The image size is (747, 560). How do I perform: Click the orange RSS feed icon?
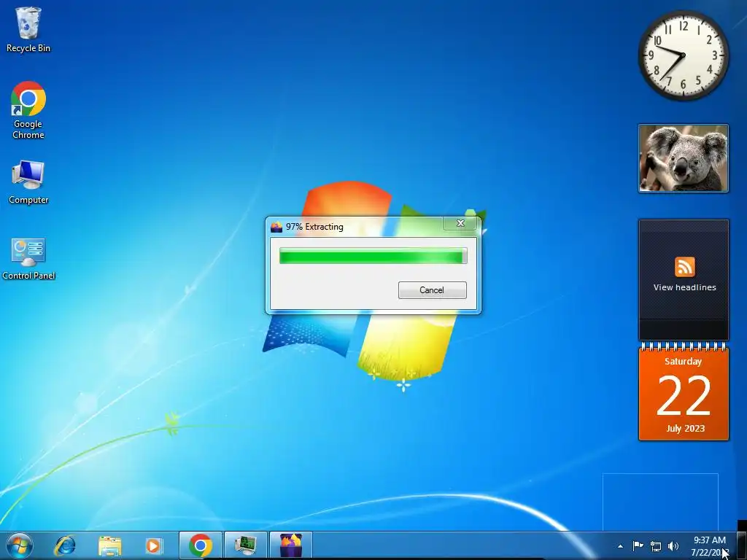[x=684, y=267]
